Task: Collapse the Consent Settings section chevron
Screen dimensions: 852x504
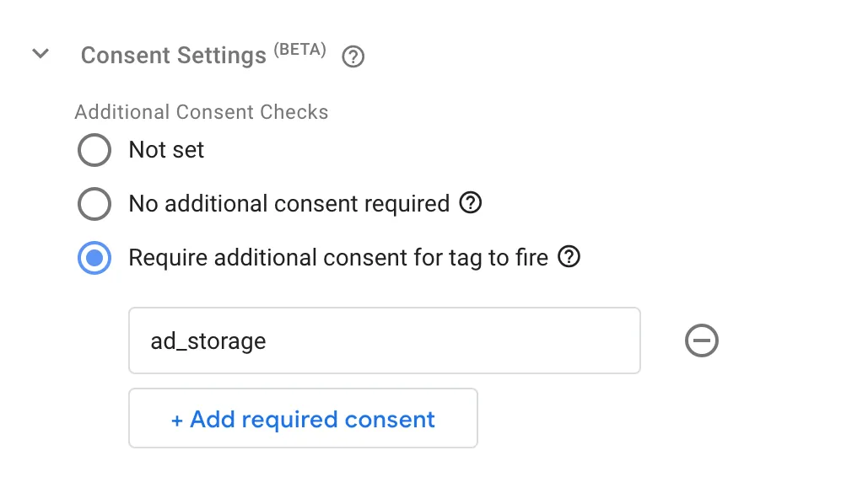Action: [40, 53]
